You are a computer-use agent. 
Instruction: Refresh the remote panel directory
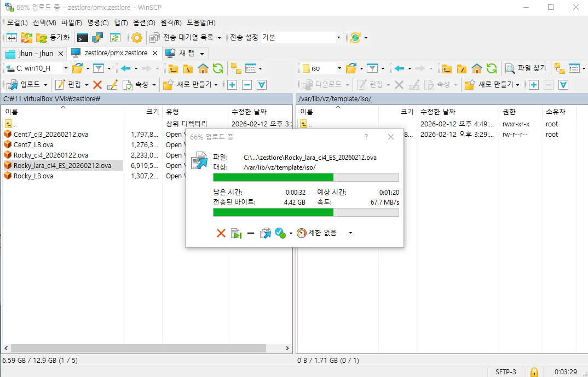click(x=492, y=68)
